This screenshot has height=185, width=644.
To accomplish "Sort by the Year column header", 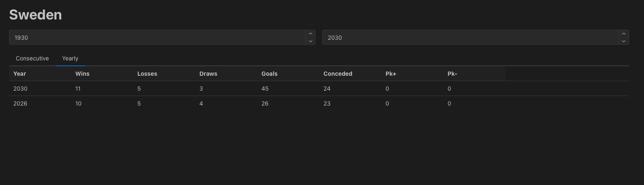I will (x=20, y=74).
